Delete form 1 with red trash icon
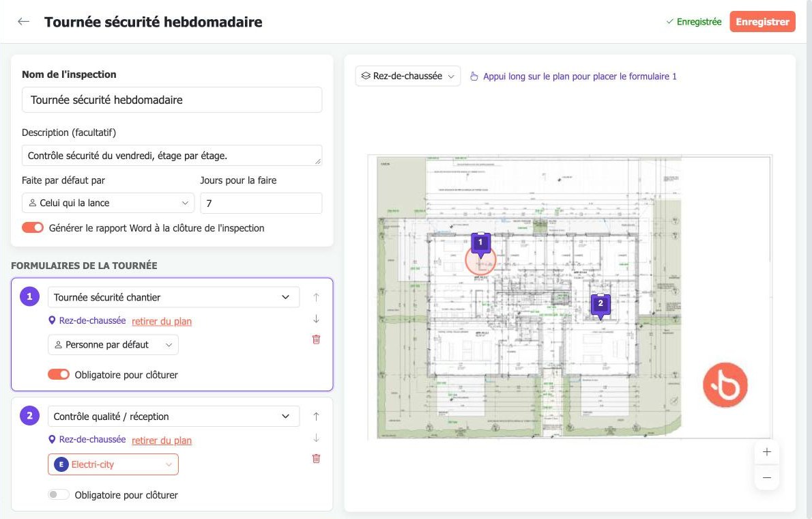 [x=316, y=339]
